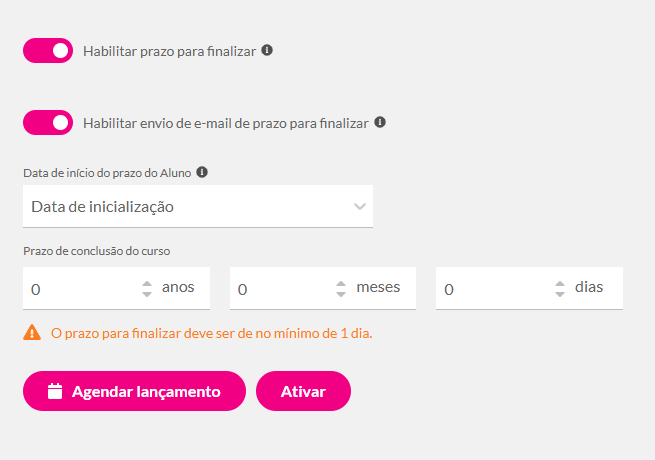The height and width of the screenshot is (460, 655).
Task: Turn off e-mail de prazo para finalizar toggle
Action: coord(48,123)
